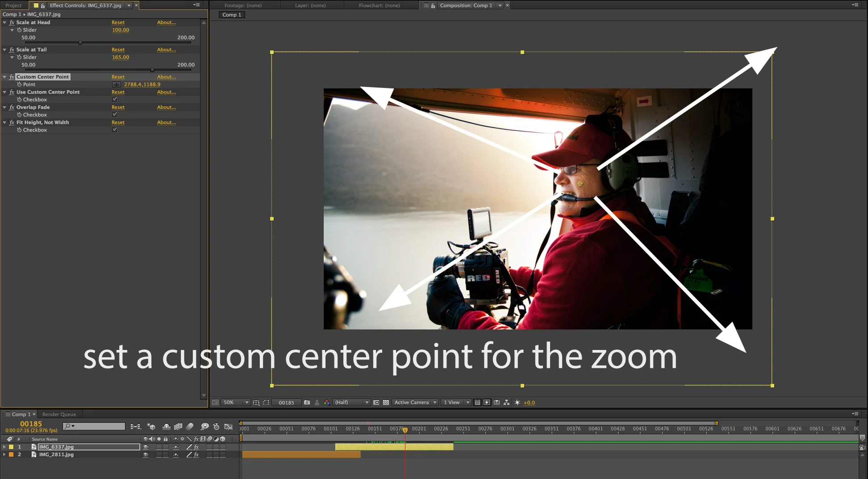Open the (Half) resolution dropdown
Screen dimensions: 868x479
[352, 402]
